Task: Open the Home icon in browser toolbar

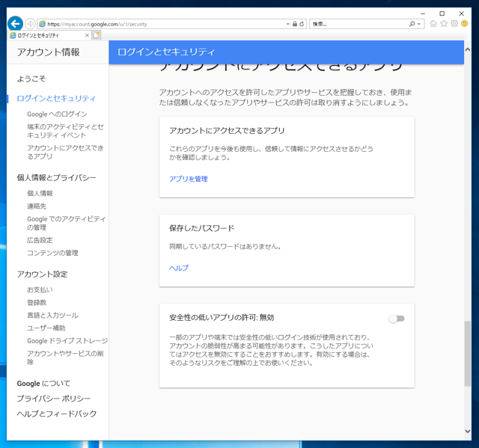Action: (433, 23)
